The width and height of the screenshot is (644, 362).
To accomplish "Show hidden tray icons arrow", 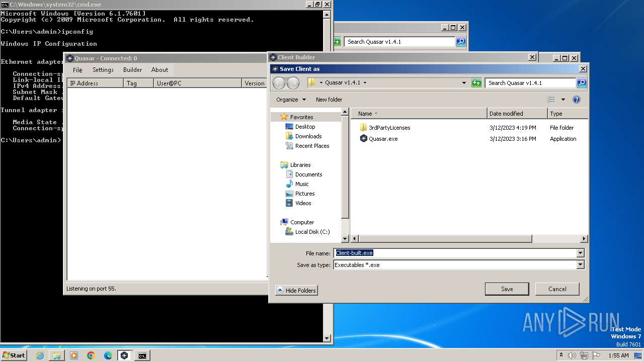I will click(x=561, y=355).
